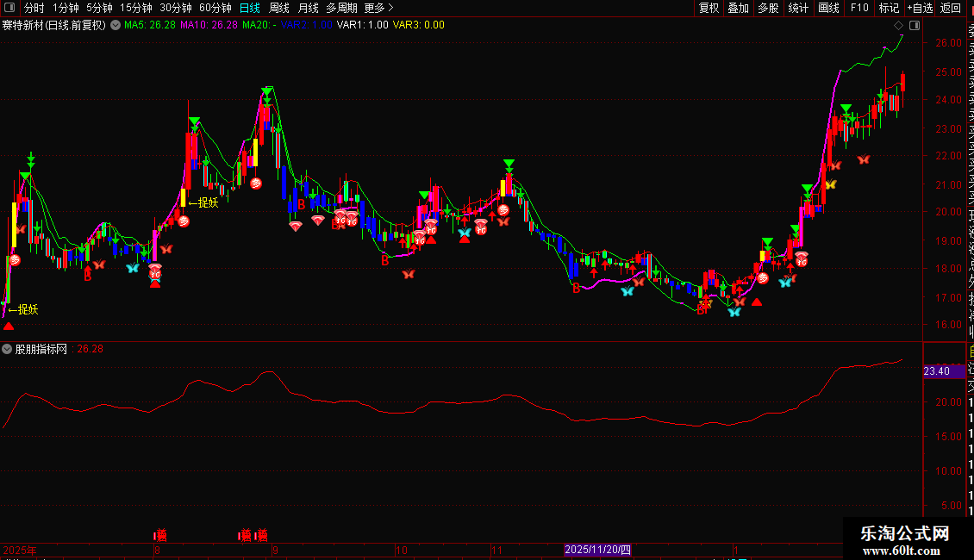The image size is (974, 560).
Task: Add stock with +自选 button
Action: [x=919, y=8]
